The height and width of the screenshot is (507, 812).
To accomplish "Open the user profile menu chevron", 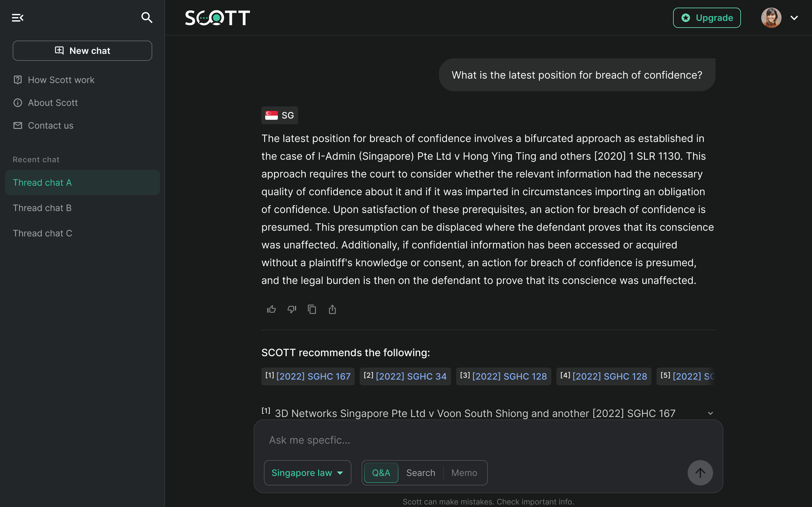I will 794,18.
